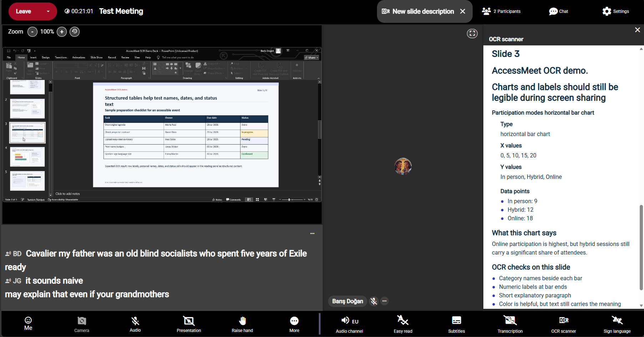Enter fullscreen for video area
644x337 pixels.
coord(472,34)
